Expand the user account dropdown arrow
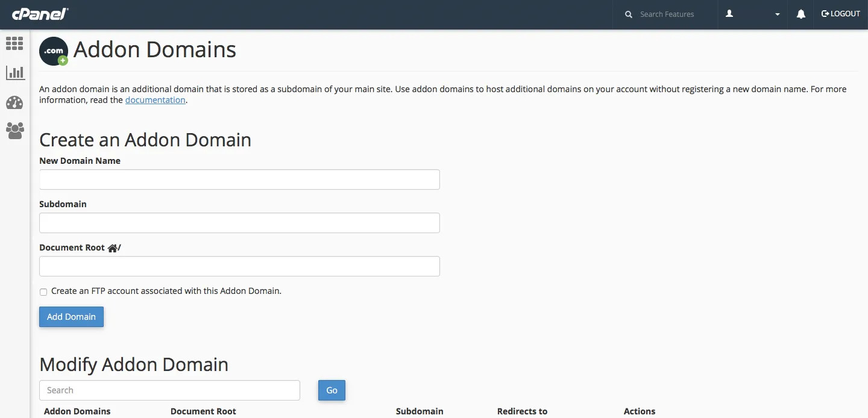This screenshot has width=868, height=418. coord(778,14)
